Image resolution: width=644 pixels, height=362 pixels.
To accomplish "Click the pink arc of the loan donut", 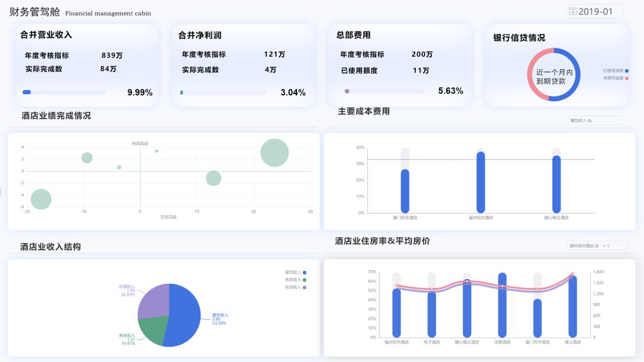I will point(530,74).
